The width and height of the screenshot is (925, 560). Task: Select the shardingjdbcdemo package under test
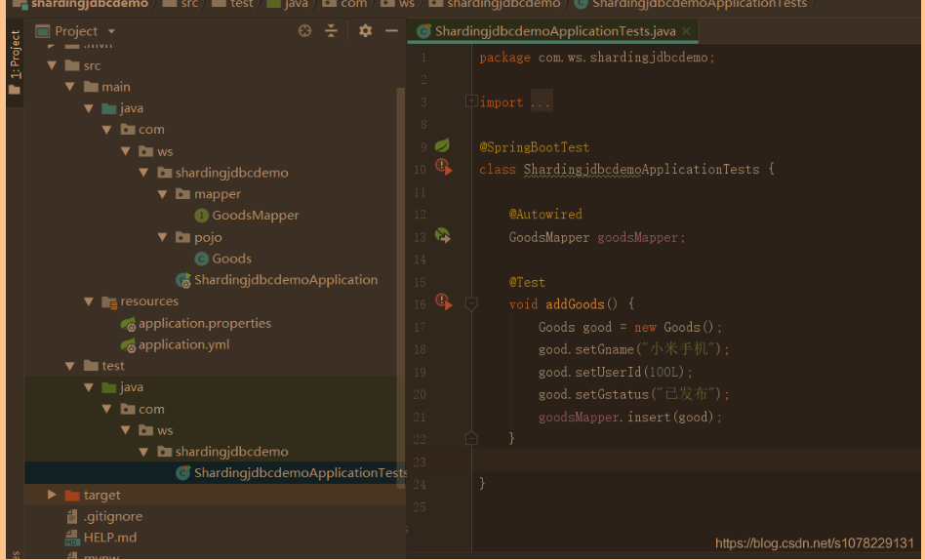click(232, 452)
